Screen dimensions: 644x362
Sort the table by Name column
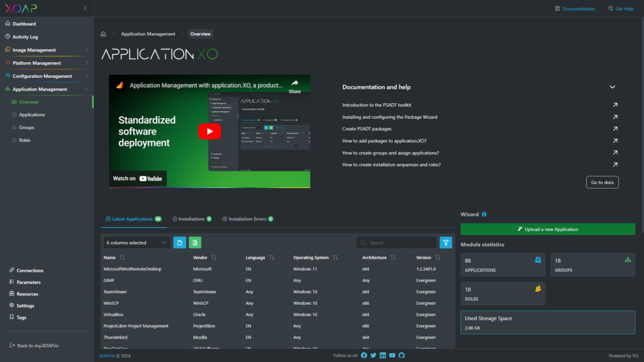tap(122, 258)
